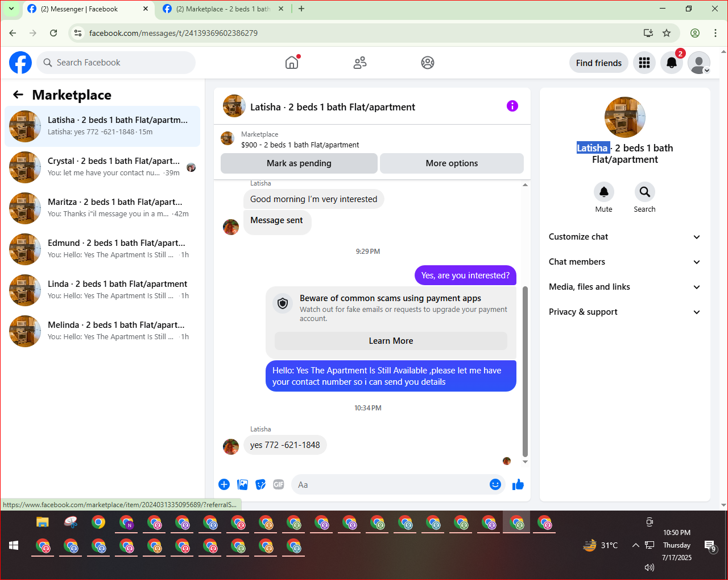Viewport: 728px width, 580px height.
Task: Open a new browser tab
Action: tap(301, 9)
